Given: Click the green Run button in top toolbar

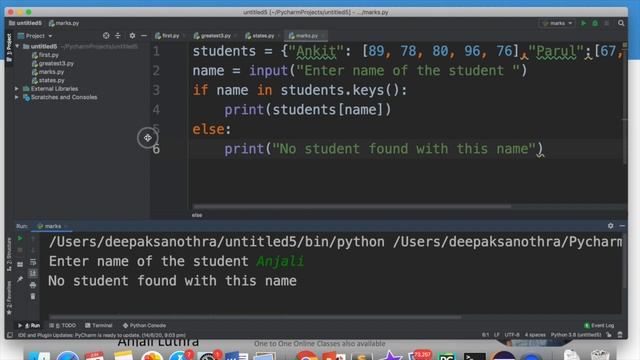Looking at the screenshot, I should [x=584, y=23].
